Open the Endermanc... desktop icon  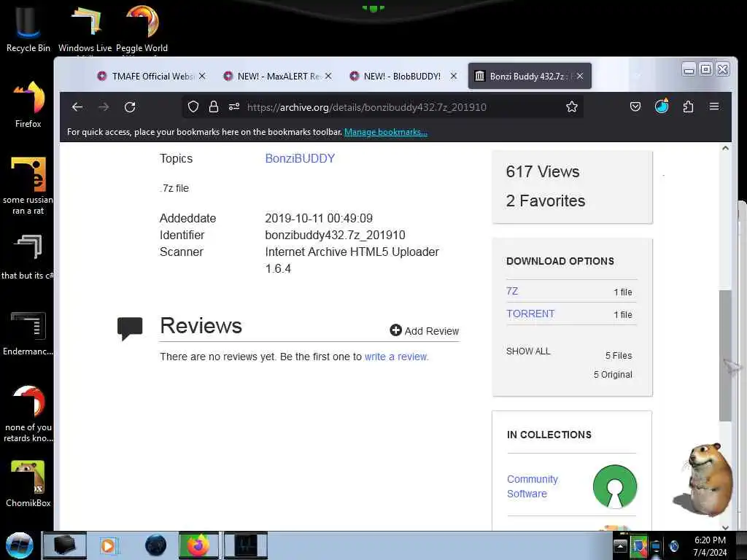point(28,333)
